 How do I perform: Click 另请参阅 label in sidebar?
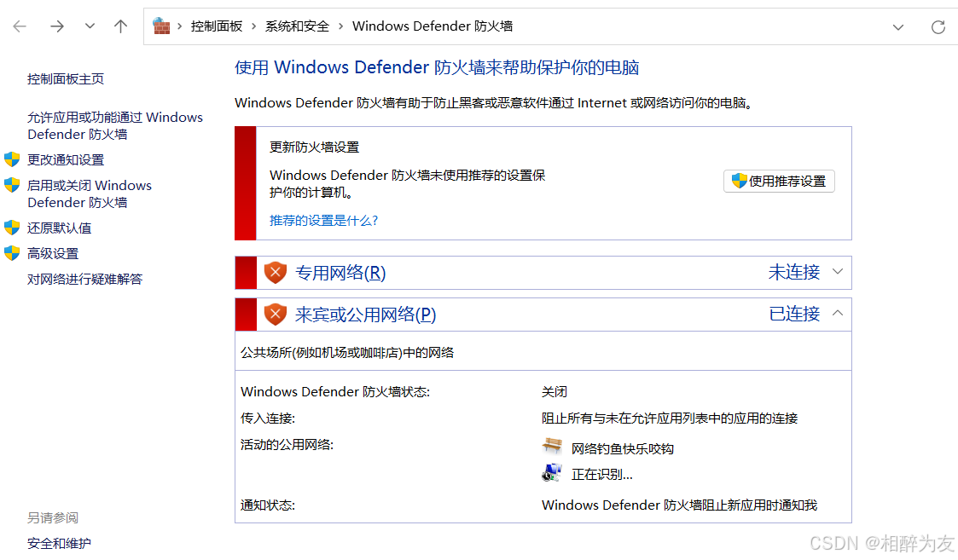click(x=53, y=518)
